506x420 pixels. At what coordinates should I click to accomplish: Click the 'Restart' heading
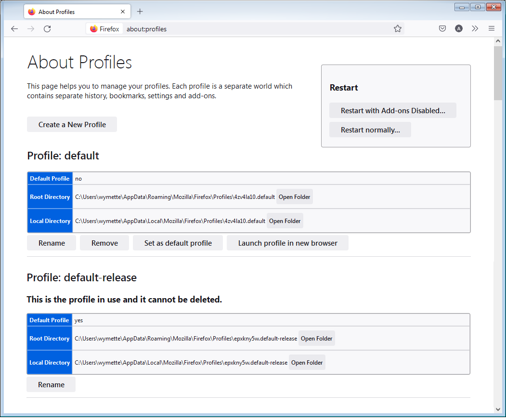coord(344,88)
